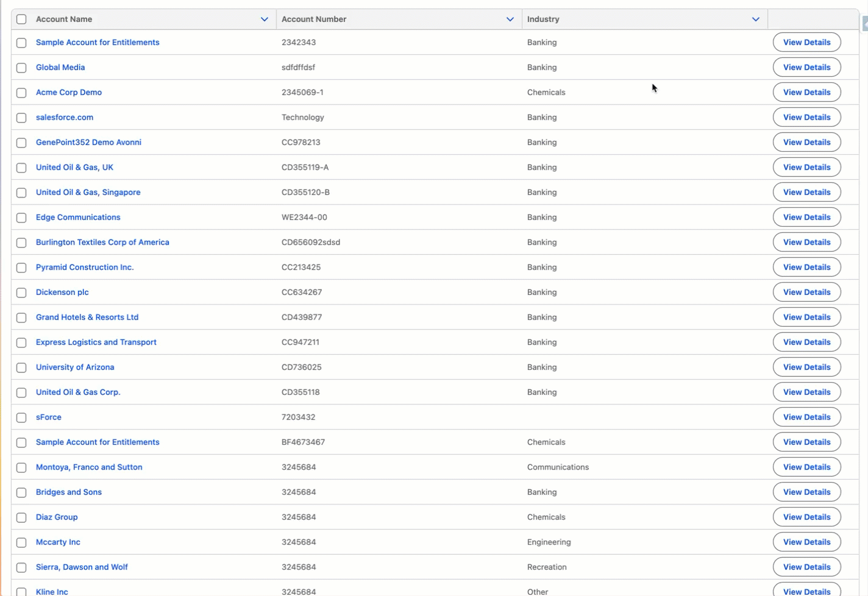Click the Montoya, Franco and Sutton link
The image size is (868, 596).
[x=89, y=467]
